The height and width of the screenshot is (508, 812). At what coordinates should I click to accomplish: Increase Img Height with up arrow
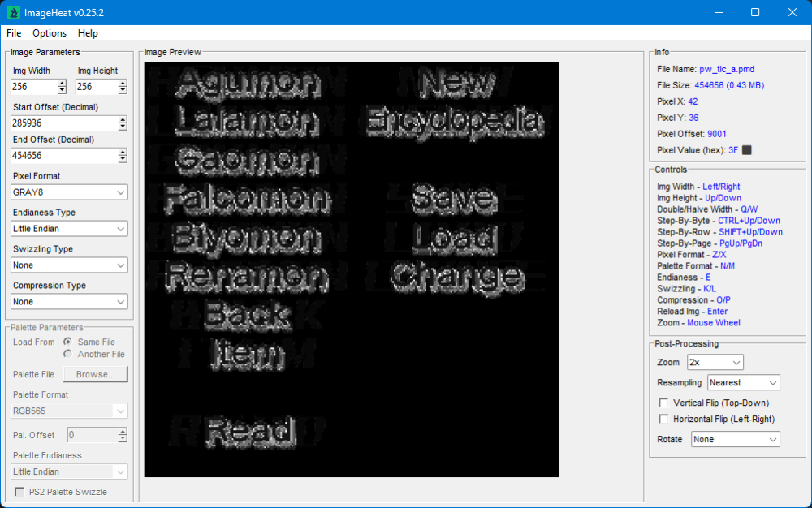point(123,84)
